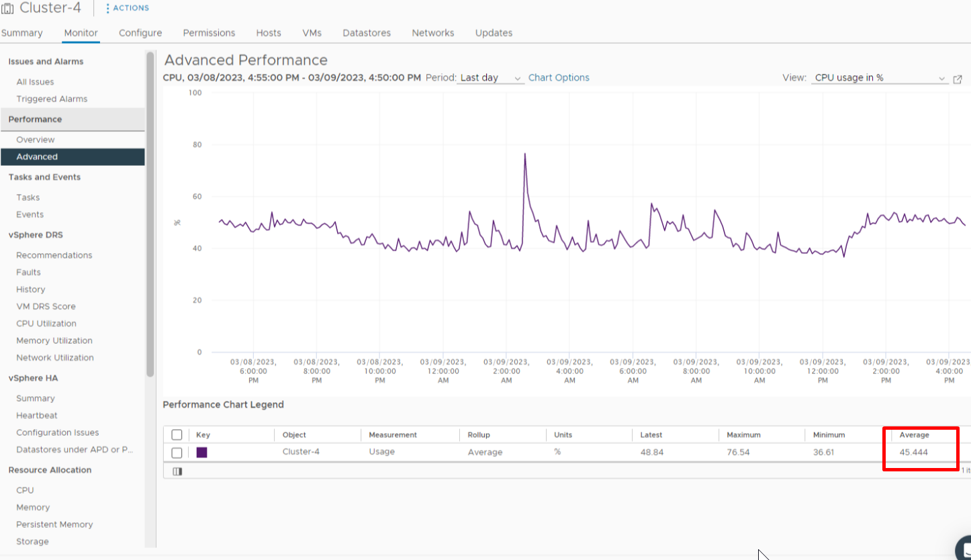
Task: Click the sidebar vertical scrollbar
Action: 150,215
